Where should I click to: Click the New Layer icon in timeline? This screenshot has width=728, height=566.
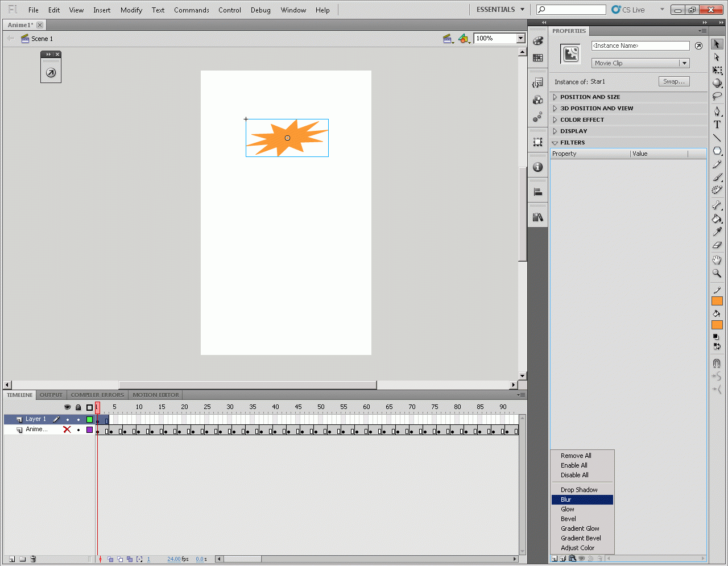click(12, 559)
